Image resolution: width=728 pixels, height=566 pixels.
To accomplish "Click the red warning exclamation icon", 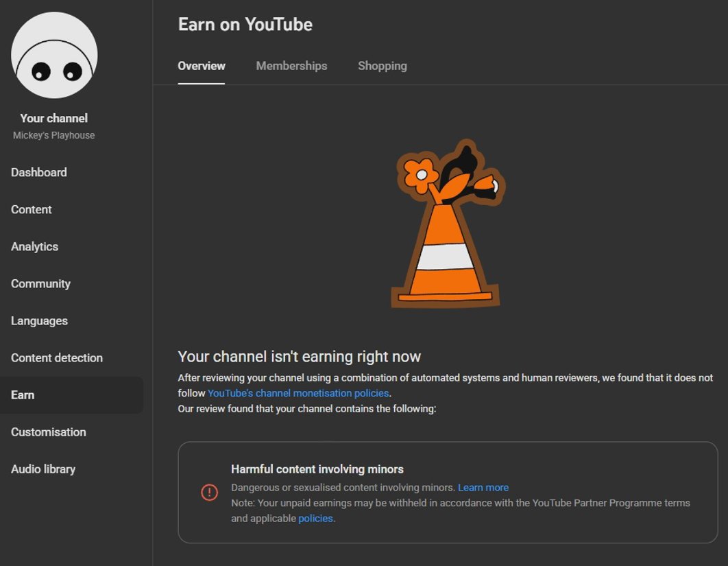I will 209,492.
